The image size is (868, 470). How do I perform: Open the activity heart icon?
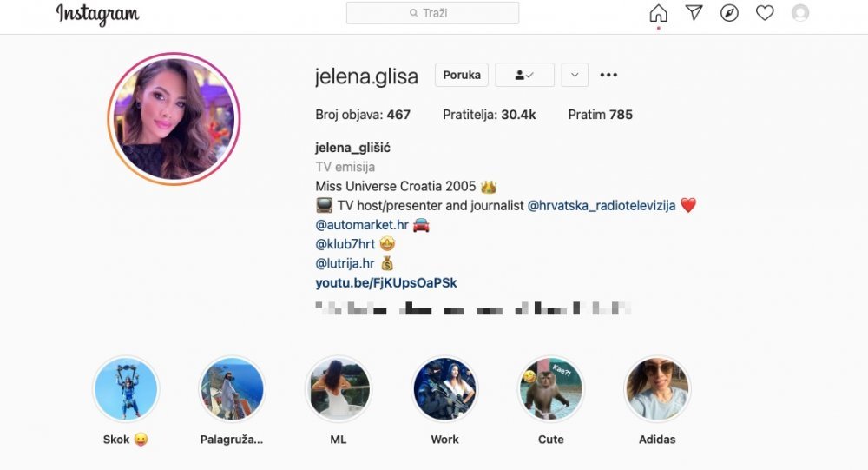pyautogui.click(x=765, y=13)
